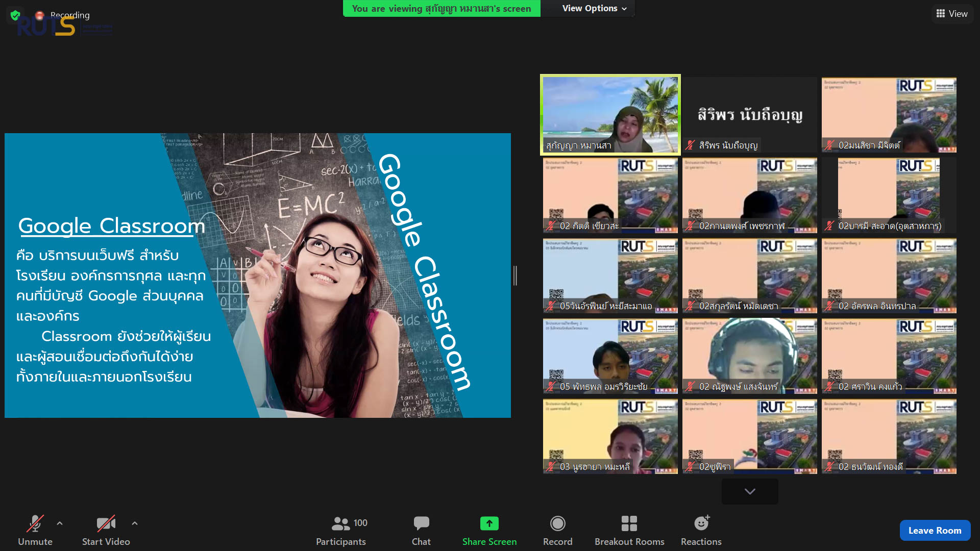This screenshot has width=980, height=551.
Task: Click the green encryption shield icon
Action: pos(15,15)
